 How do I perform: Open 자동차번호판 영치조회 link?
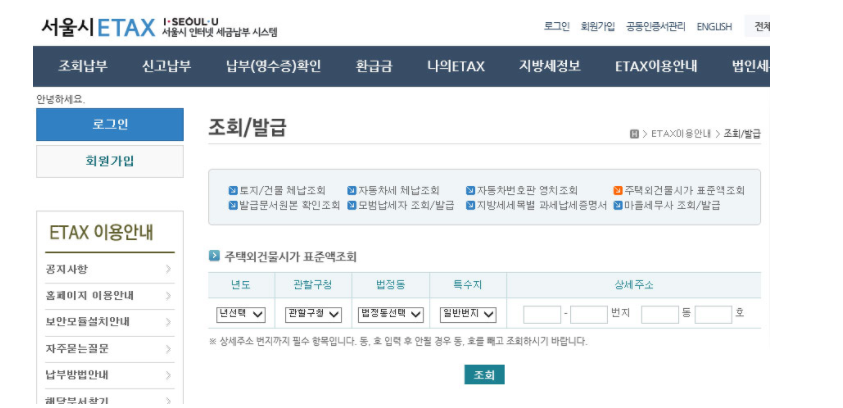(x=527, y=190)
